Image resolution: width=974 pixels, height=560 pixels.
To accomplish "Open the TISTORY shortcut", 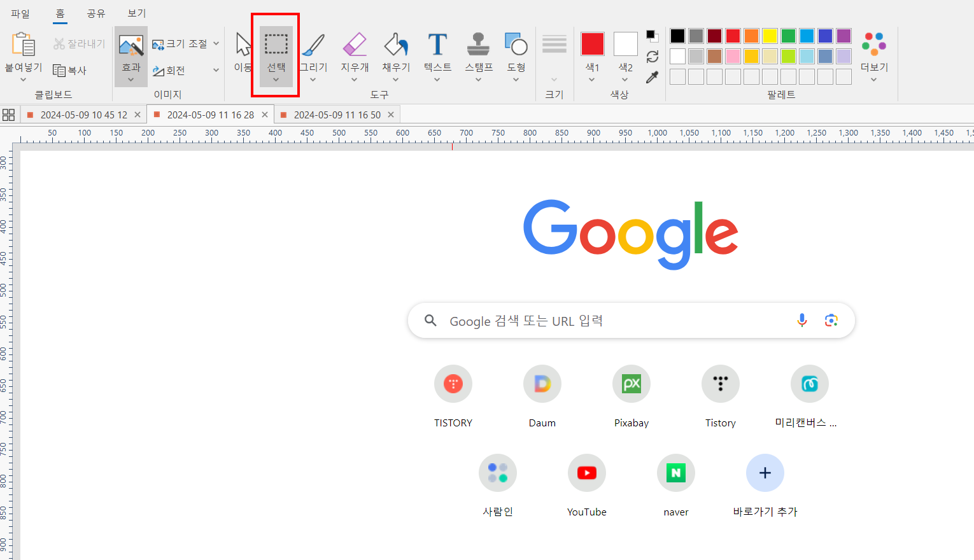I will point(453,384).
